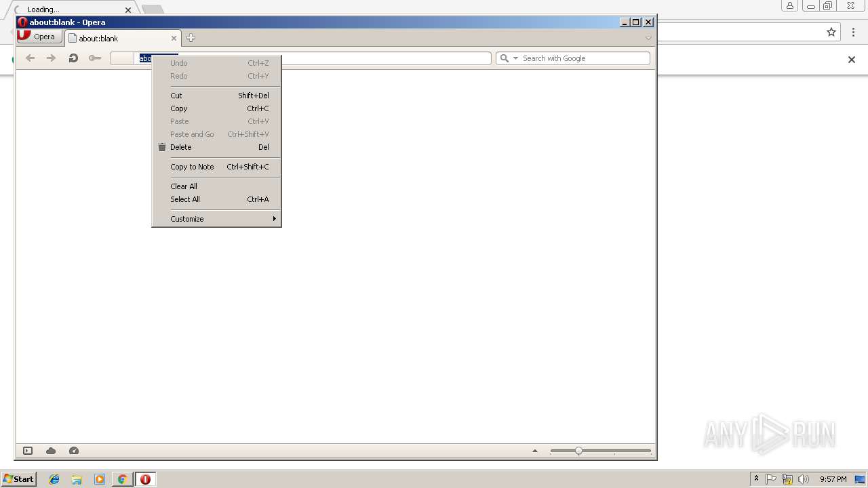Open the password wand key icon
The image size is (868, 488).
pos(95,58)
